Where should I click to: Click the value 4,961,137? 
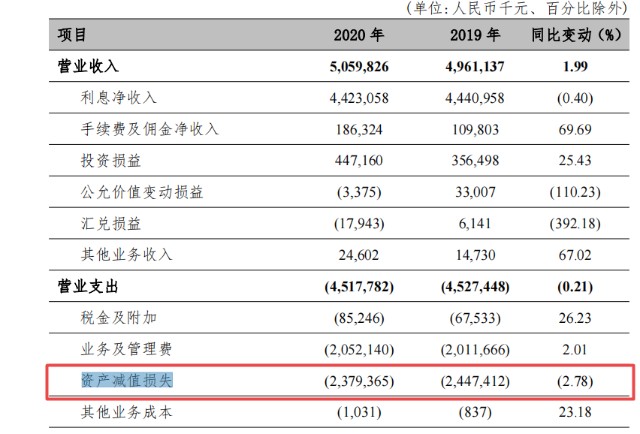coord(475,67)
